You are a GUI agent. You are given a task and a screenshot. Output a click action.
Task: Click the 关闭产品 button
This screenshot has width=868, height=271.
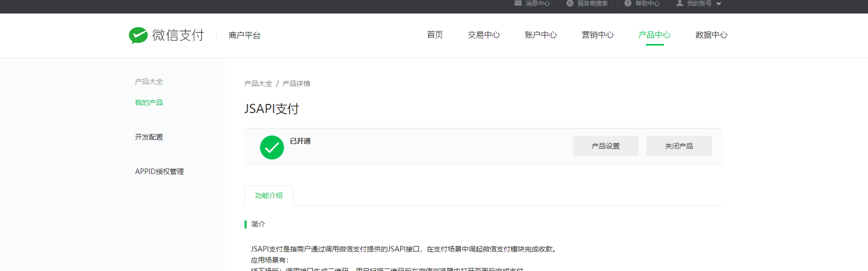click(679, 146)
